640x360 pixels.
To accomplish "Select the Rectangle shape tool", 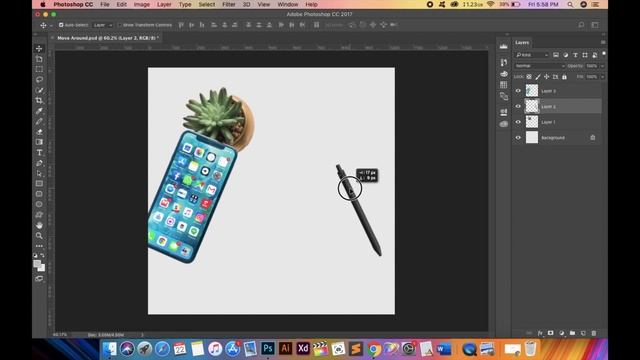I will click(x=39, y=184).
